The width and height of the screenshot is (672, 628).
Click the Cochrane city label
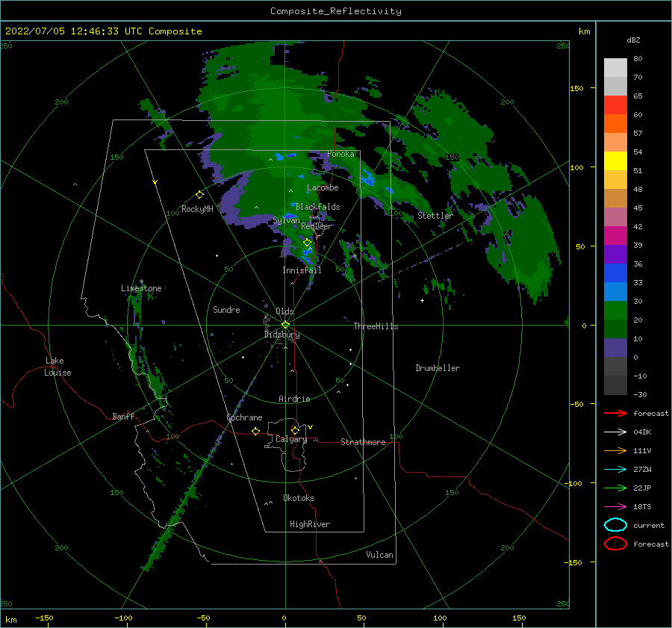(244, 417)
